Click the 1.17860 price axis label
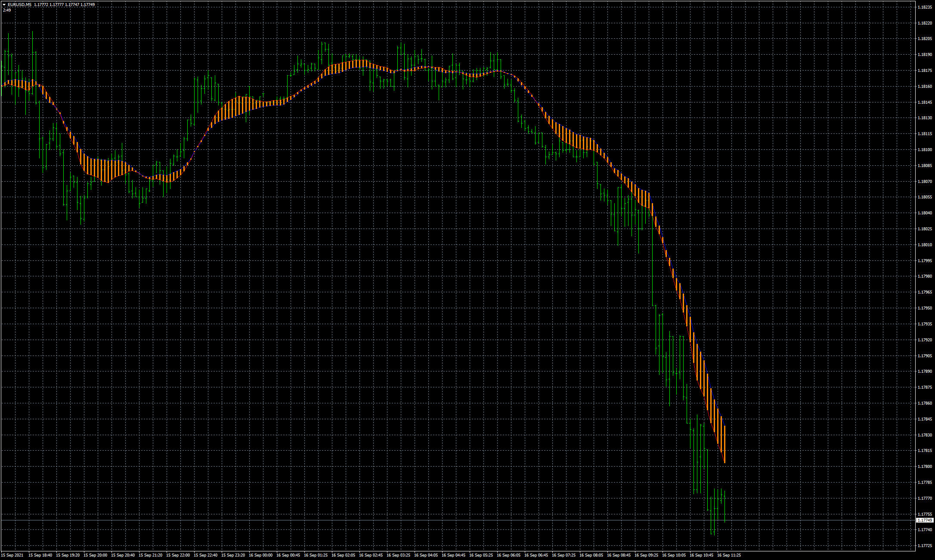The image size is (935, 560). coord(924,403)
